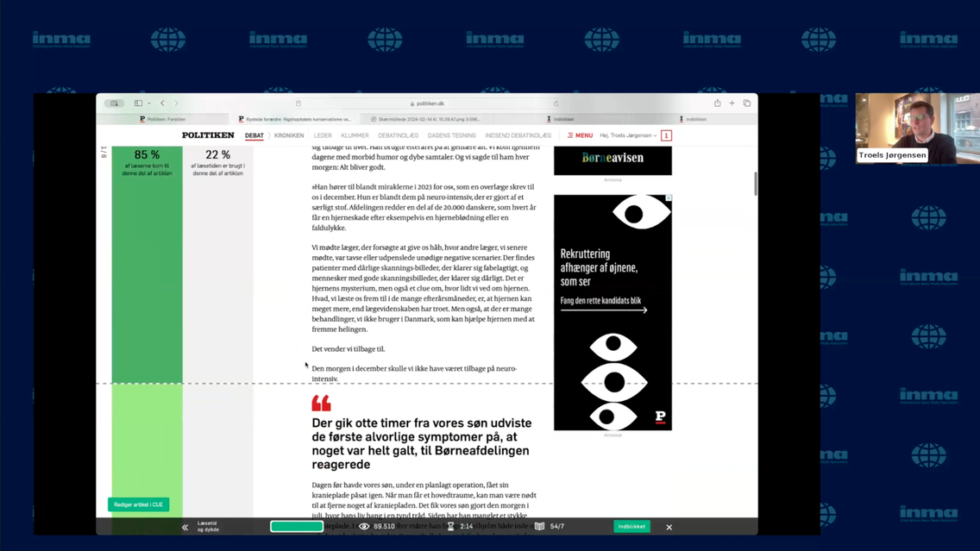Open the sidebar options dropdown arrow

(149, 103)
